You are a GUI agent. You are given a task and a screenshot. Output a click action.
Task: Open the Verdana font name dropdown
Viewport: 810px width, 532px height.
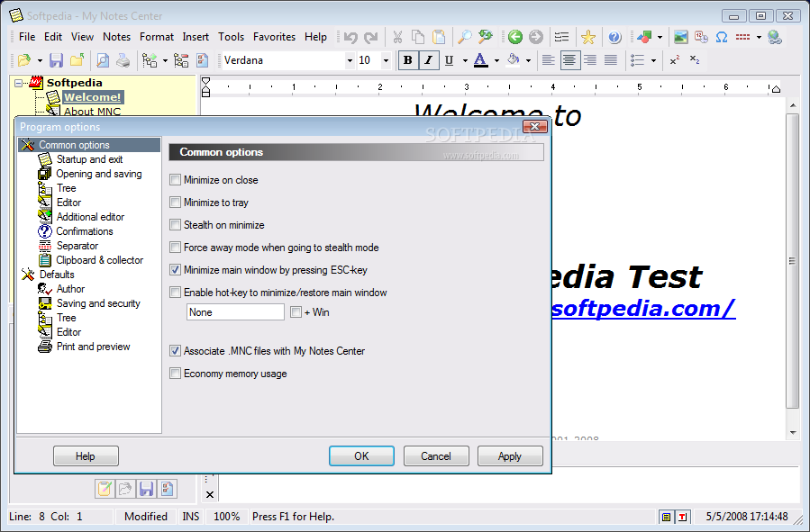(350, 61)
